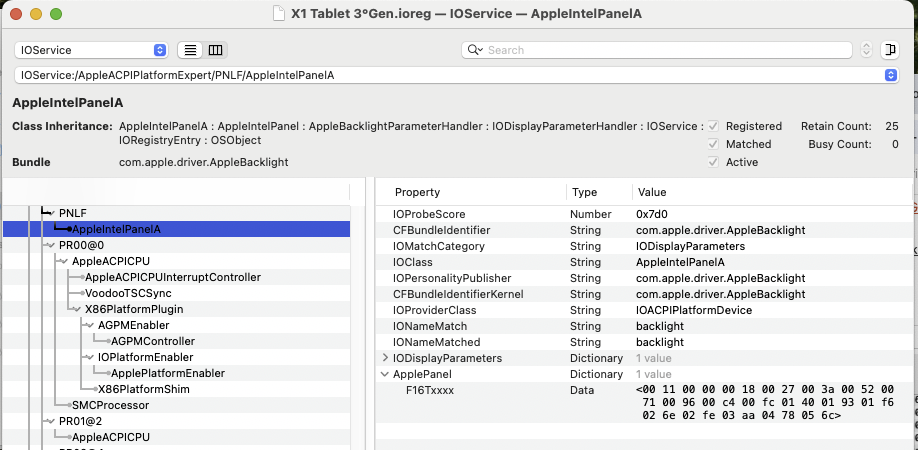The width and height of the screenshot is (918, 450).
Task: Switch to list view mode
Action: (x=190, y=50)
